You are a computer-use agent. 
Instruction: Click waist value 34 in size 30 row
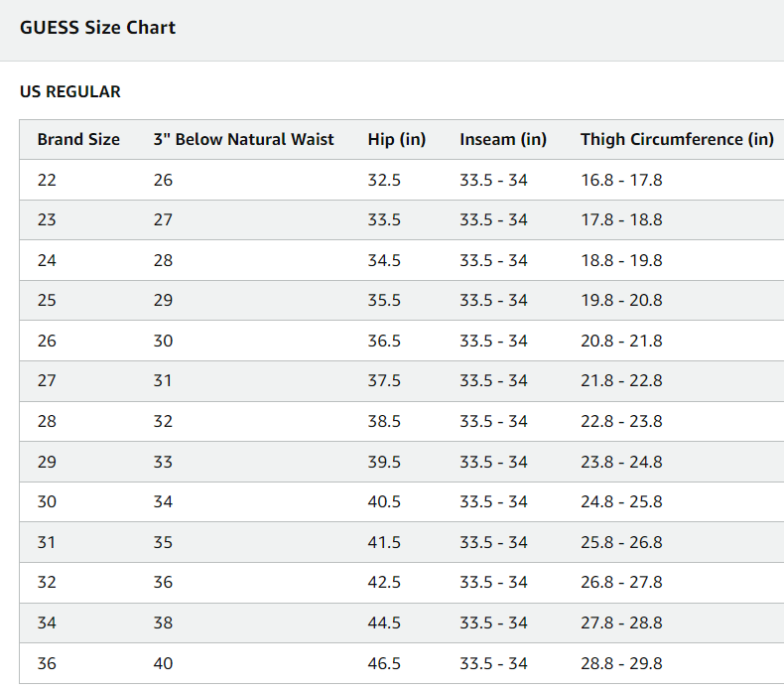163,501
